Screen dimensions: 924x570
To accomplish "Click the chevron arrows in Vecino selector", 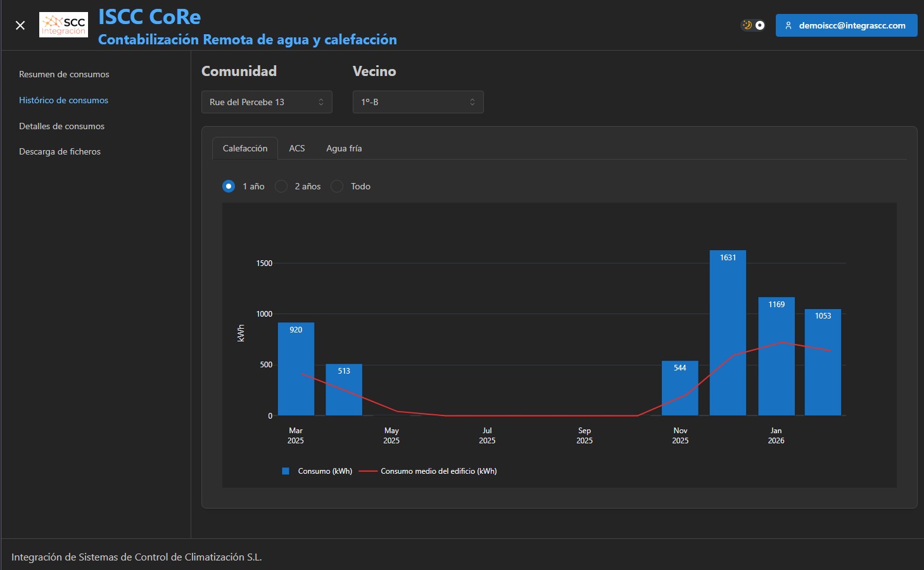I will coord(472,102).
